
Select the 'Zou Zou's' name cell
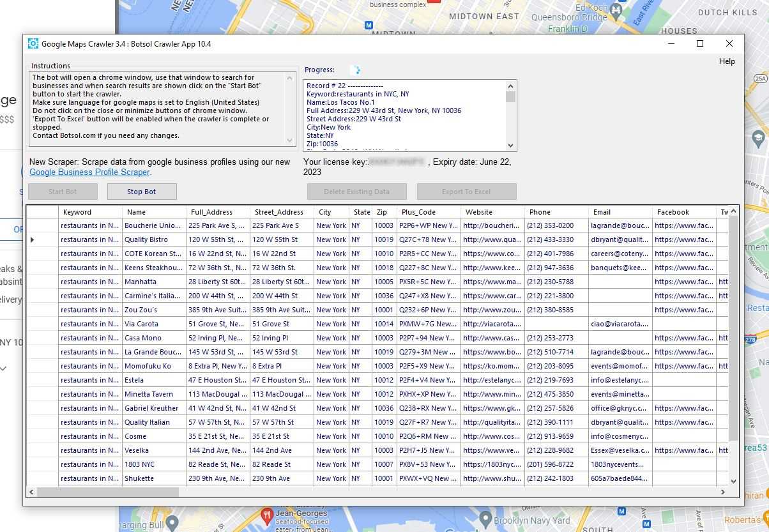(155, 310)
